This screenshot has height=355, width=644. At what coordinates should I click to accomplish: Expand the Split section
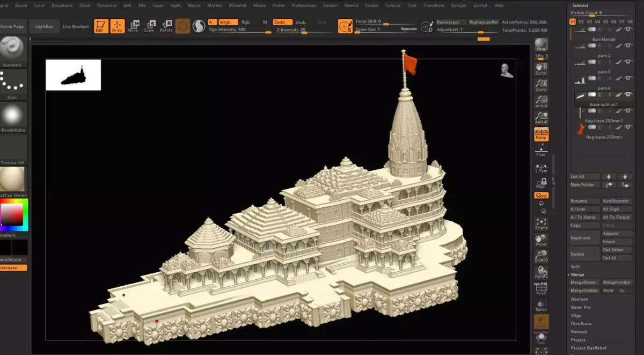point(575,266)
